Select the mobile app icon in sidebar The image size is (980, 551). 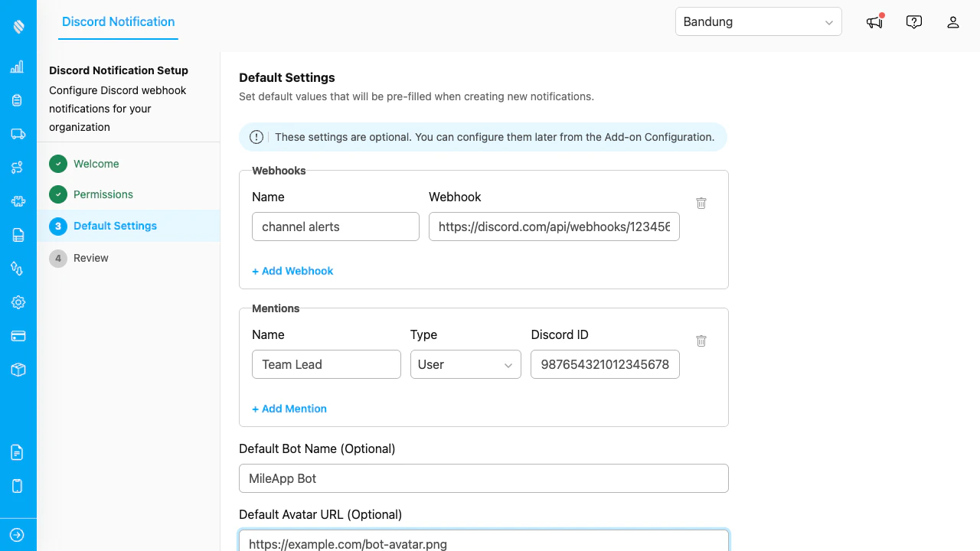pos(17,486)
